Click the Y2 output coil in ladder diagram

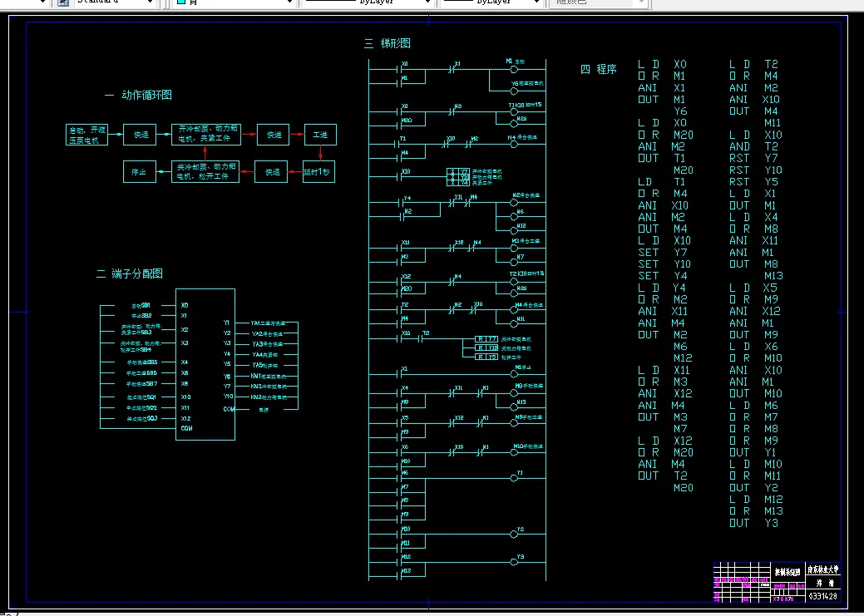click(514, 535)
